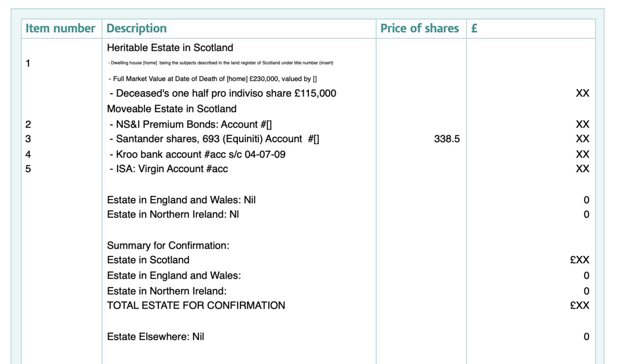Select the Estate Elsewhere: Nil line
The image size is (624, 364).
tap(156, 337)
